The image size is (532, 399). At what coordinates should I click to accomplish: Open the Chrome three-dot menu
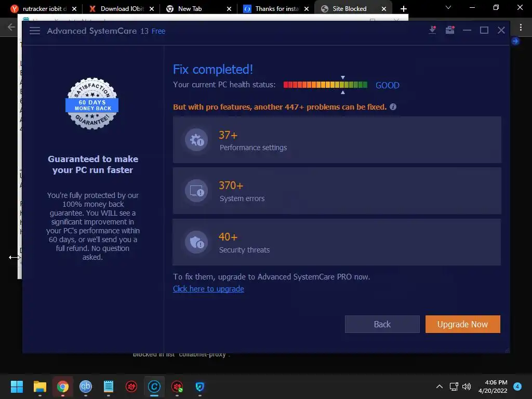point(521,28)
